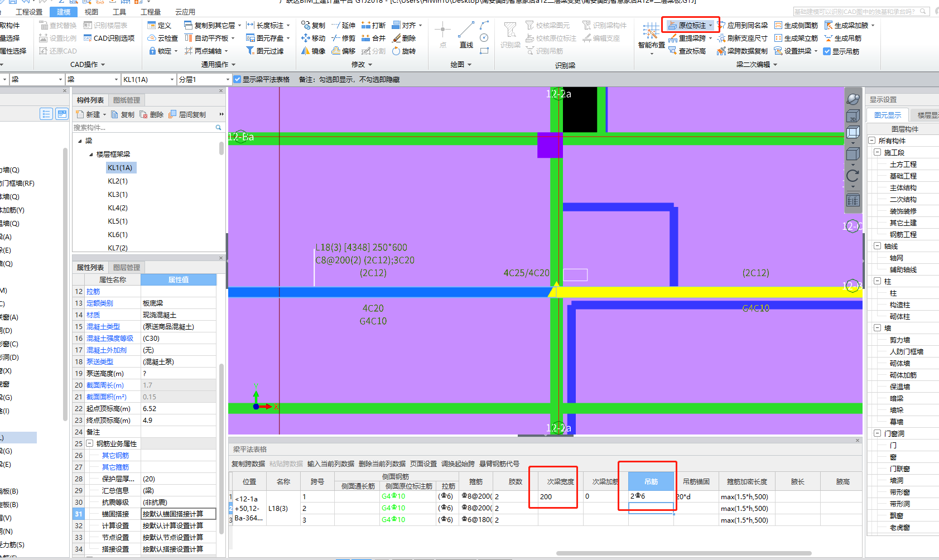This screenshot has width=939, height=560.
Task: Expand the 重提梁跨 dropdown
Action: 710,38
